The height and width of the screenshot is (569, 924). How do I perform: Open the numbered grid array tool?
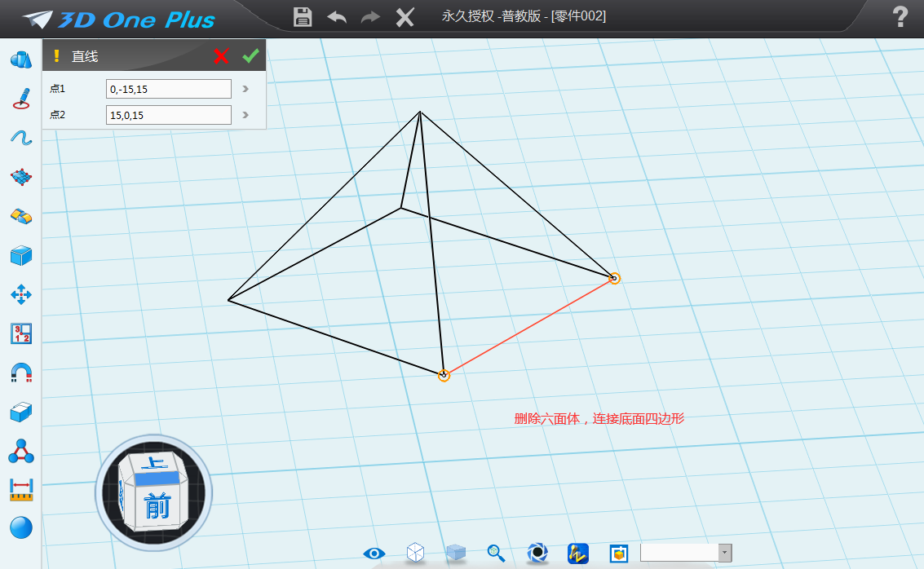click(21, 333)
